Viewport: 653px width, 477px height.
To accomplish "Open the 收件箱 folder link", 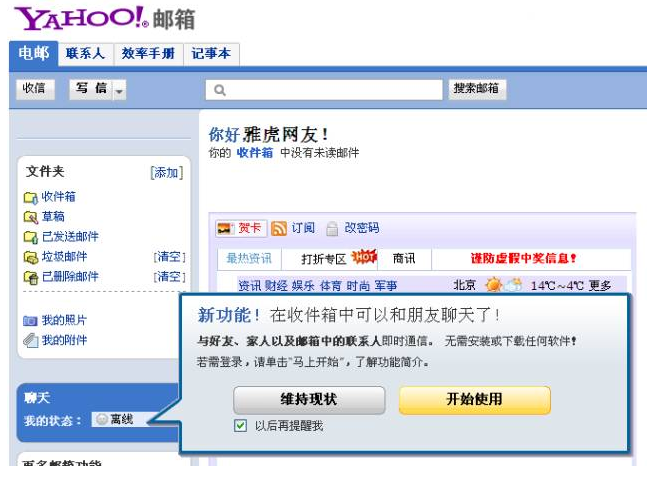I will (58, 197).
